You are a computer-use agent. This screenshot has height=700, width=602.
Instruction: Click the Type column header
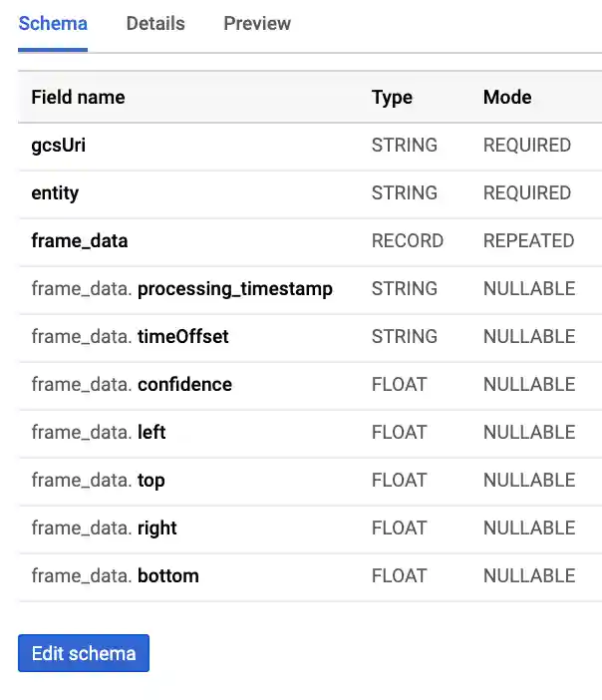coord(392,98)
